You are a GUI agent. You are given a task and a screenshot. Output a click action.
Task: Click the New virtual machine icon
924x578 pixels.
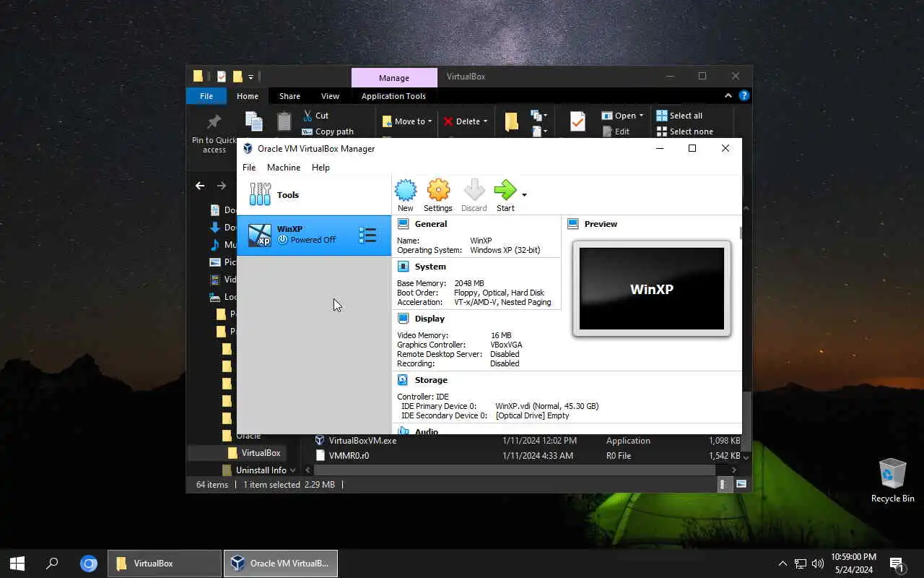[406, 191]
